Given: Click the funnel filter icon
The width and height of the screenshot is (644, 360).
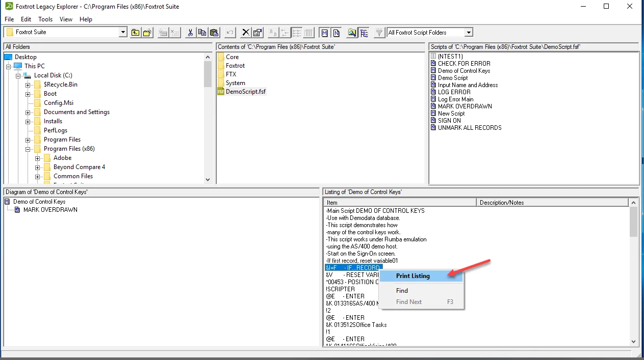Looking at the screenshot, I should point(379,33).
